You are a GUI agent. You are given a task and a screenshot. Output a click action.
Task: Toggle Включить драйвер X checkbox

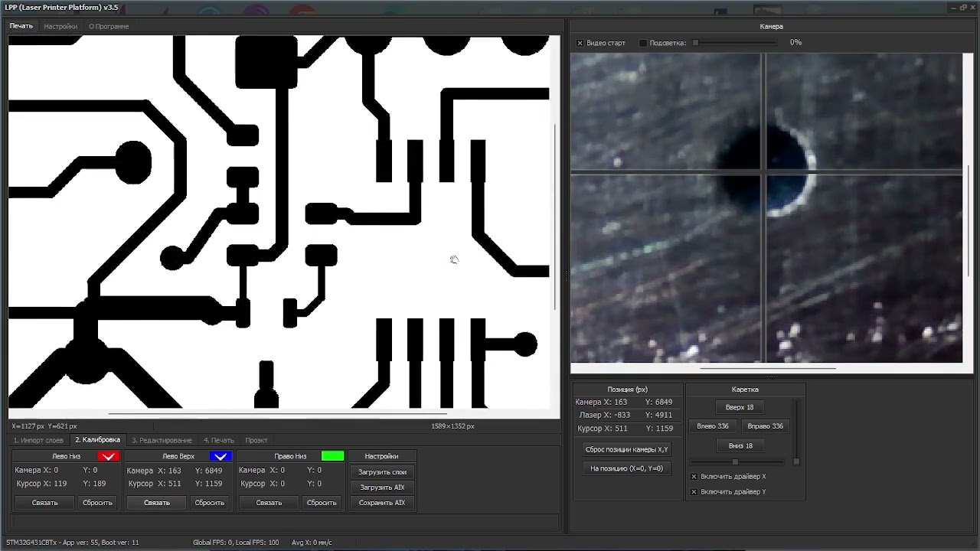[x=694, y=477]
